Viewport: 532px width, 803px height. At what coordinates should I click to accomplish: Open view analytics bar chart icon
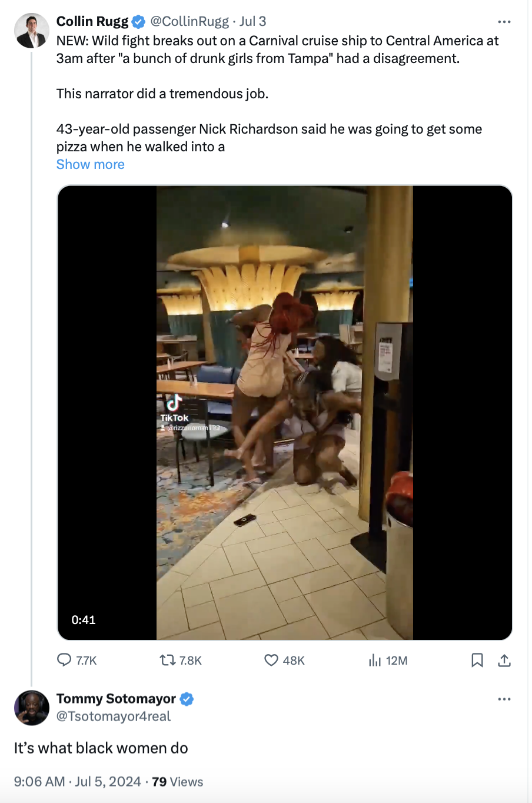[375, 660]
